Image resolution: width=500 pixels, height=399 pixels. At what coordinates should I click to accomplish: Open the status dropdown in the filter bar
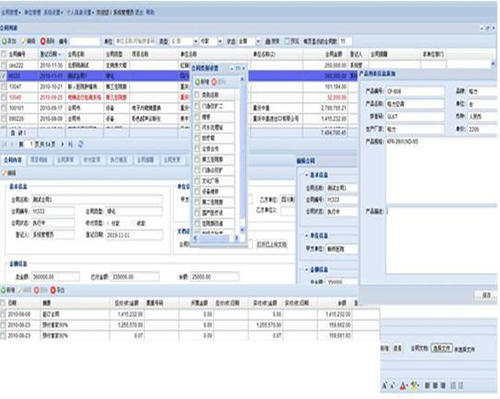pos(258,41)
